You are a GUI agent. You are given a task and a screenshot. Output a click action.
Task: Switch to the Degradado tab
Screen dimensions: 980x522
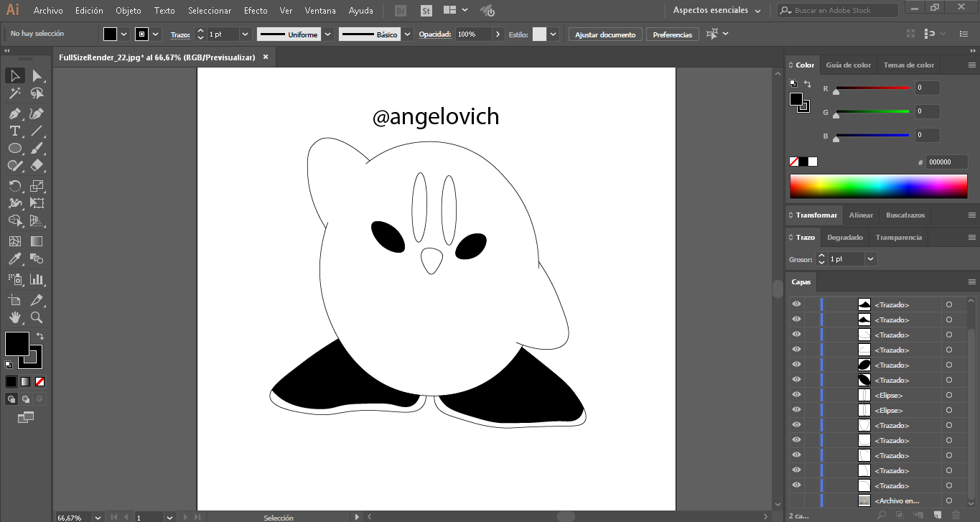coord(845,237)
